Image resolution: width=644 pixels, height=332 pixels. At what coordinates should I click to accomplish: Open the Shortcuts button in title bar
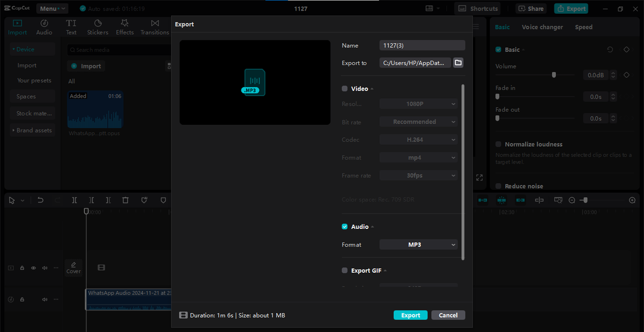point(478,9)
